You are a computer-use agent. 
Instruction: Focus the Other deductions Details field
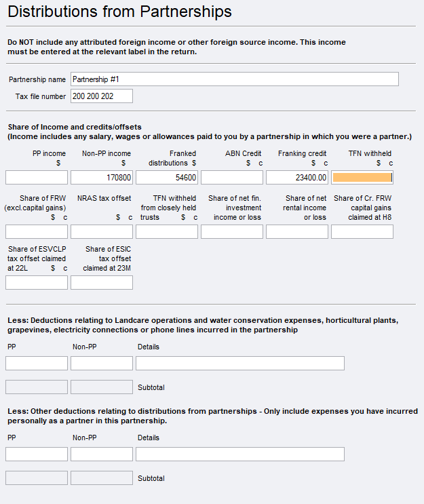click(240, 454)
